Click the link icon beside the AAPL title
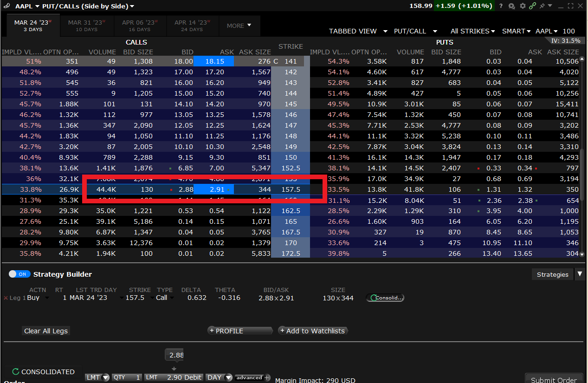The height and width of the screenshot is (383, 588). [x=6, y=6]
